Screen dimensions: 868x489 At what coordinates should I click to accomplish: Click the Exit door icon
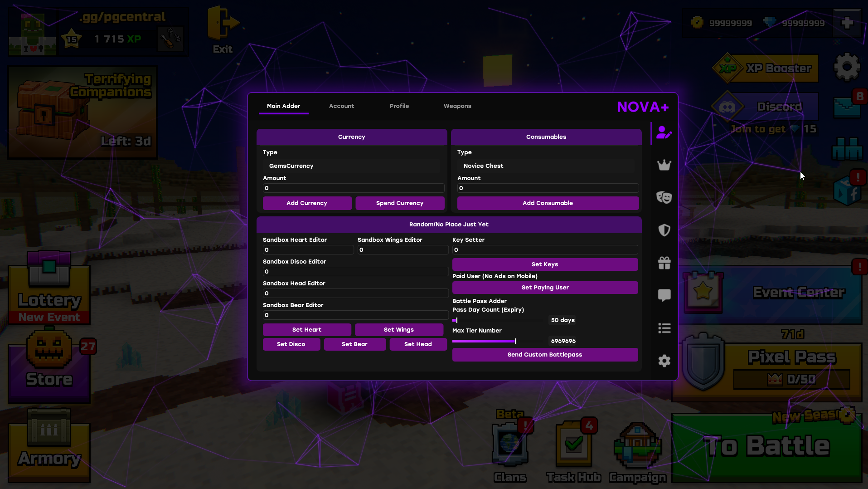[x=222, y=23]
